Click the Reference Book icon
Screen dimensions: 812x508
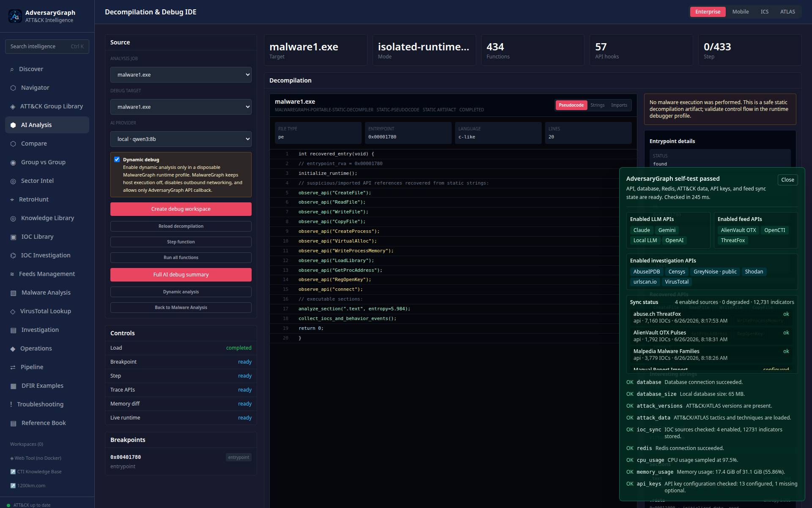coord(13,423)
